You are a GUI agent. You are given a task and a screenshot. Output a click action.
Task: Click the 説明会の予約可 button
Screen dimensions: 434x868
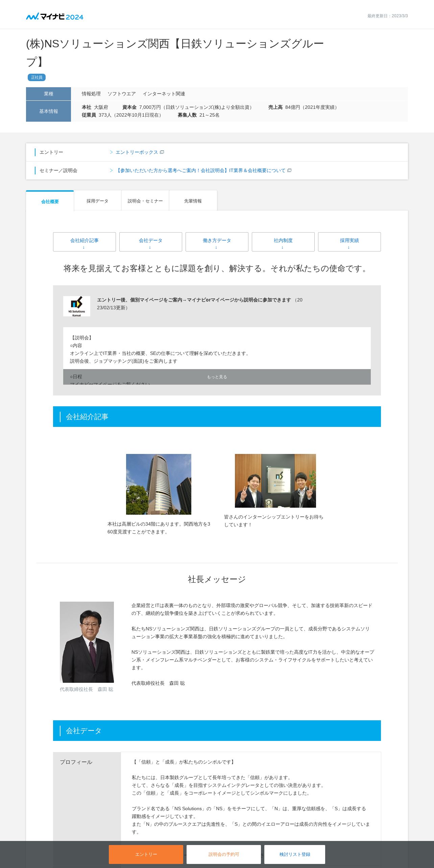224,854
